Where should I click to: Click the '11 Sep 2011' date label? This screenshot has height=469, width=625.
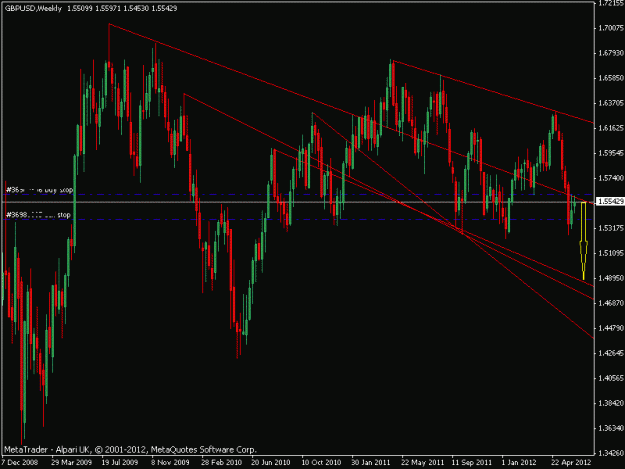point(472,463)
